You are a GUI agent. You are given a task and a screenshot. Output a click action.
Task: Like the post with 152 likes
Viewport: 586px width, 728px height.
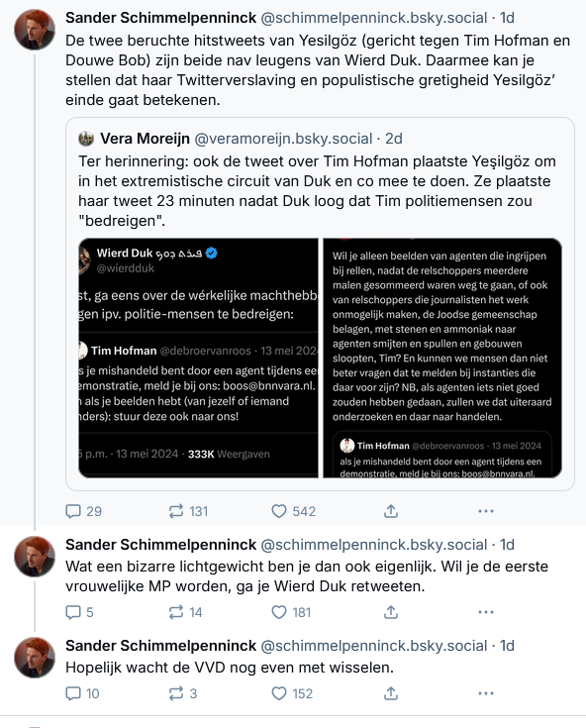click(x=292, y=693)
